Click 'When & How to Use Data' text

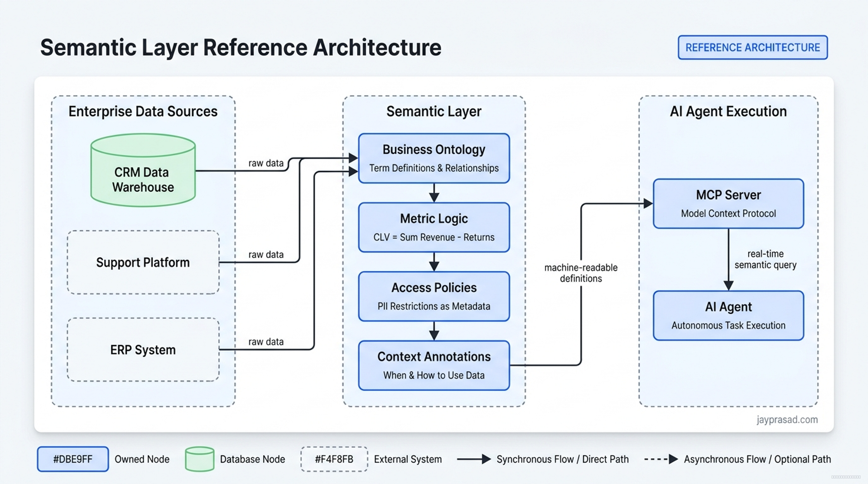pos(434,375)
